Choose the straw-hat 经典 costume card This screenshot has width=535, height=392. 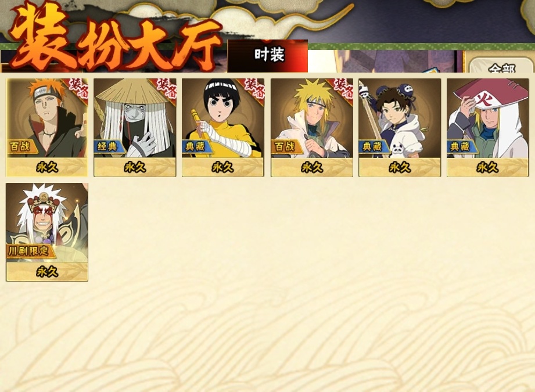[x=135, y=128]
